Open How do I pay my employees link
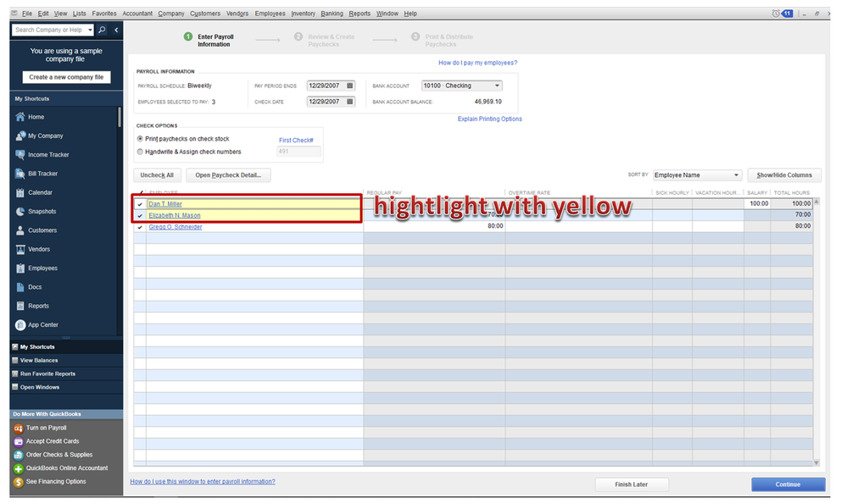 (x=477, y=63)
